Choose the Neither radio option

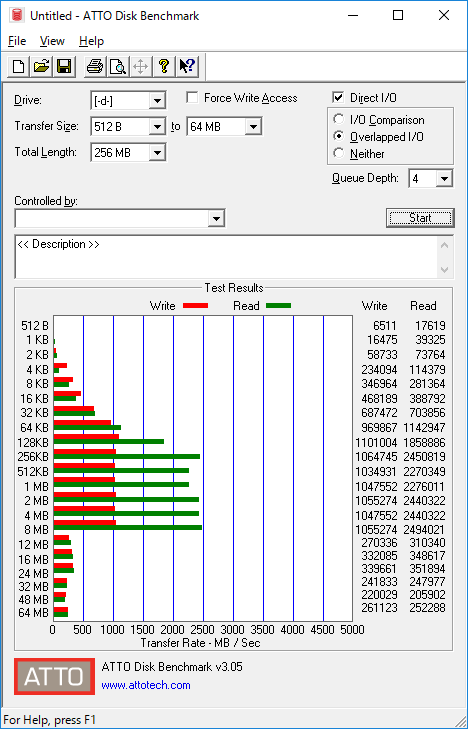point(338,153)
